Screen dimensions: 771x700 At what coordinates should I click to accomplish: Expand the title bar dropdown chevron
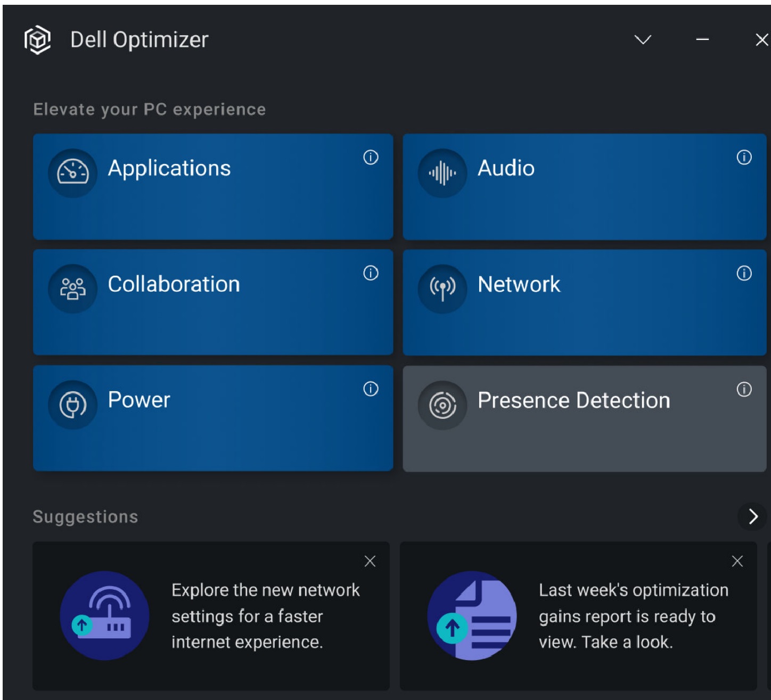tap(643, 40)
